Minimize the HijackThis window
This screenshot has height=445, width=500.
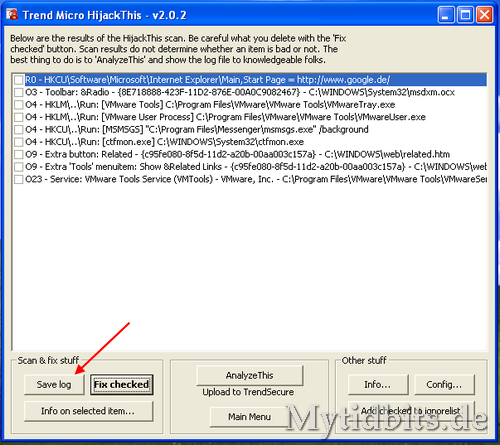[446, 15]
